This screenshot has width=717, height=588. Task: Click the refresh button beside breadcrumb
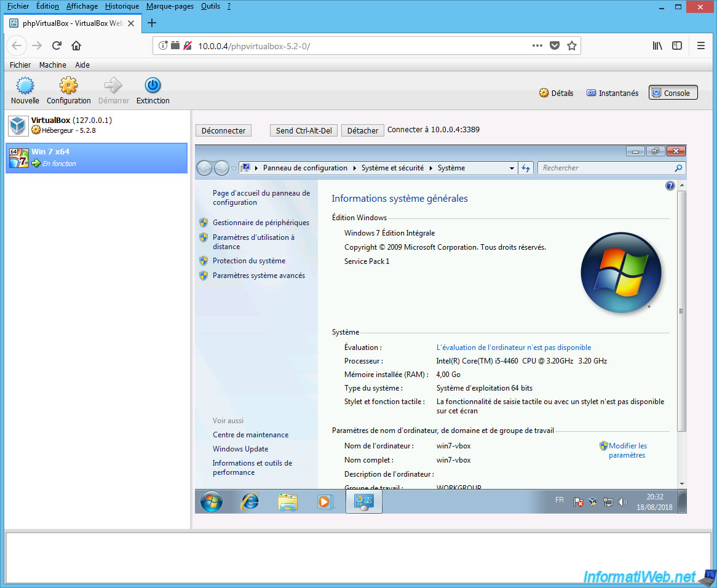[526, 169]
